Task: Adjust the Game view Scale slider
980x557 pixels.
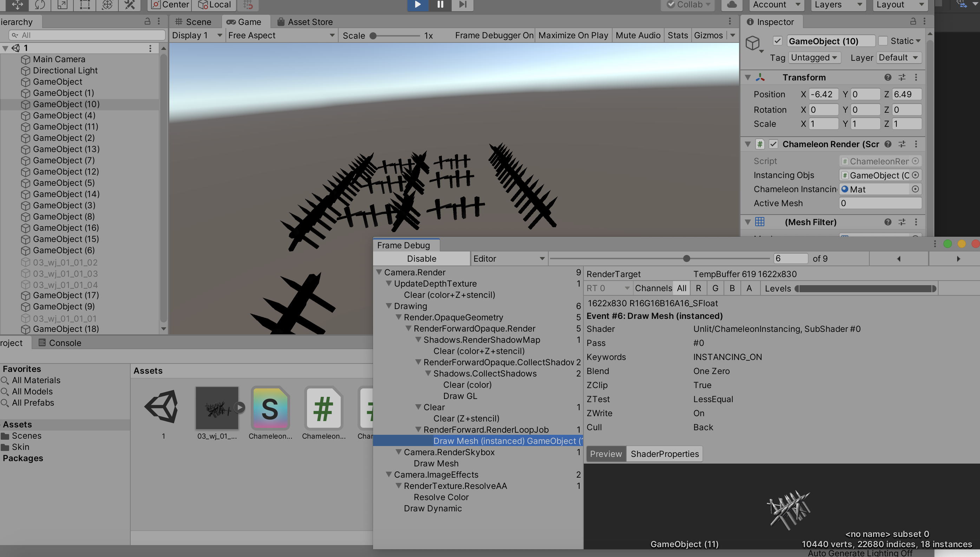Action: pos(373,35)
